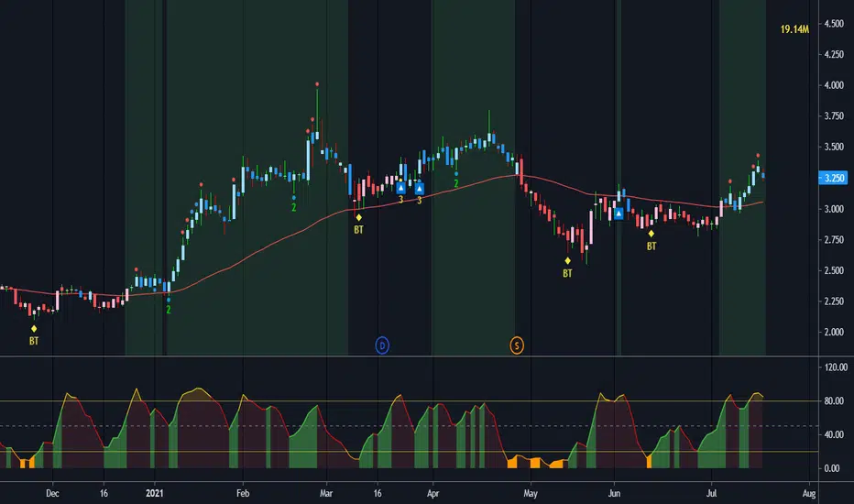This screenshot has height=504, width=854.
Task: Click the Jun label on the time axis
Action: point(614,494)
